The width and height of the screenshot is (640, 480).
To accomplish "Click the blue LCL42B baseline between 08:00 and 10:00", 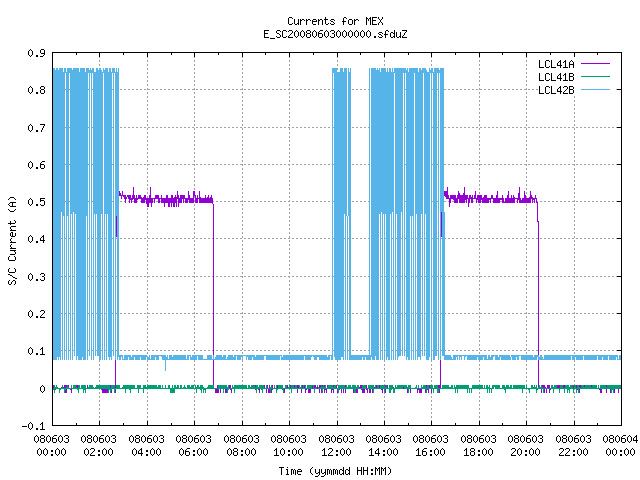I will pyautogui.click(x=266, y=358).
